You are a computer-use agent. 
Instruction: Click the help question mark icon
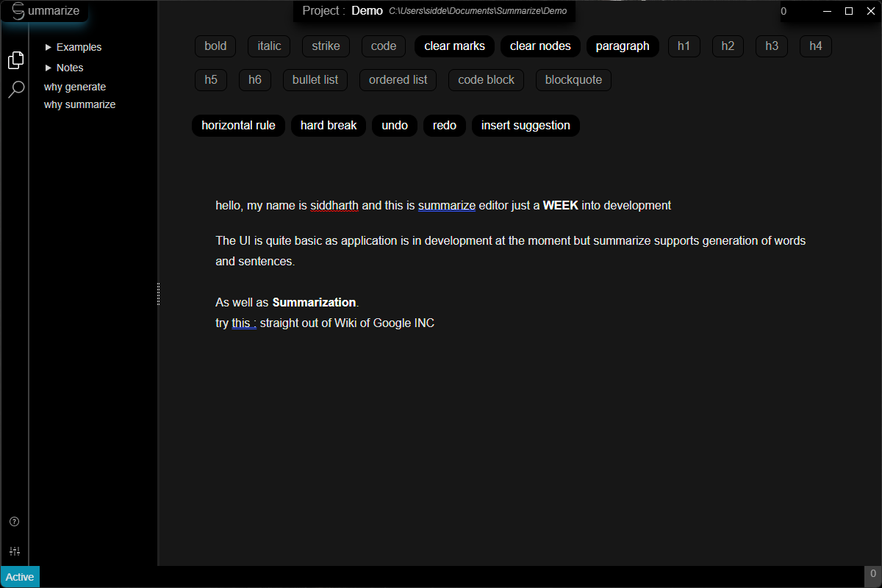click(x=14, y=522)
